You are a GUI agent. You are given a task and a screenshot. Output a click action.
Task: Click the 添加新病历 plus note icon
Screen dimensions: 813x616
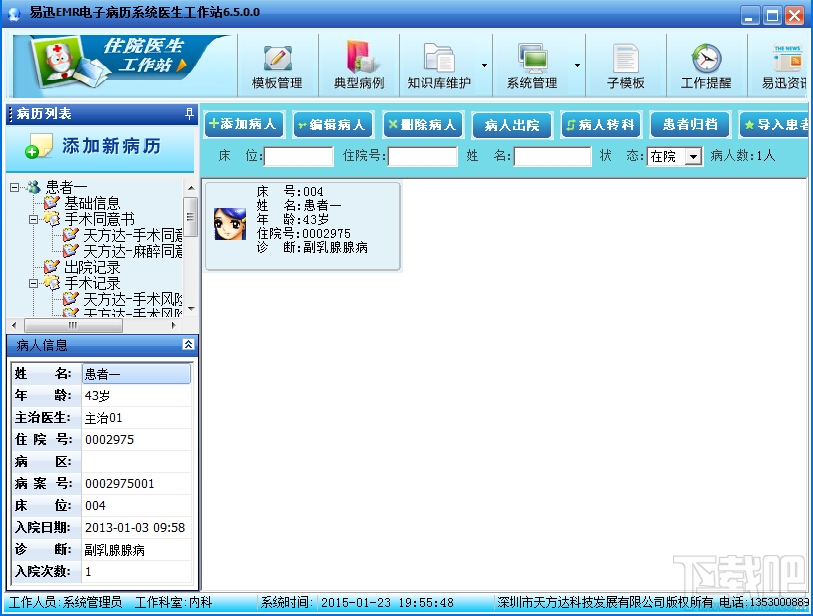point(38,146)
